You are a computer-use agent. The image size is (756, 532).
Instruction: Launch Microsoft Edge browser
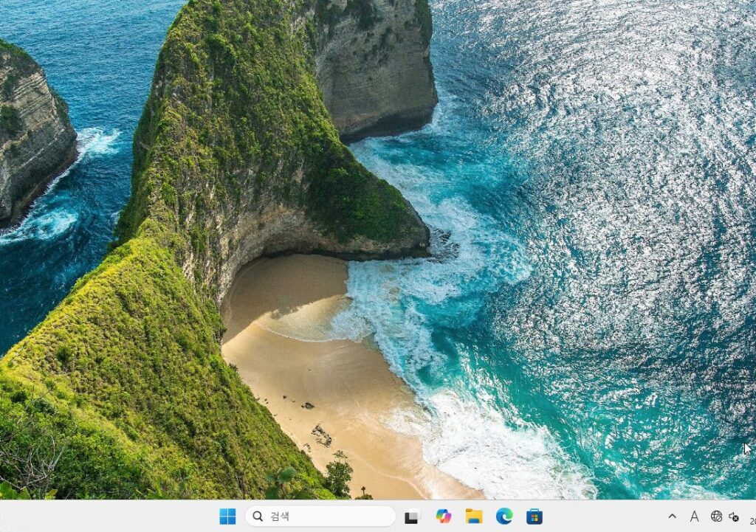(504, 517)
